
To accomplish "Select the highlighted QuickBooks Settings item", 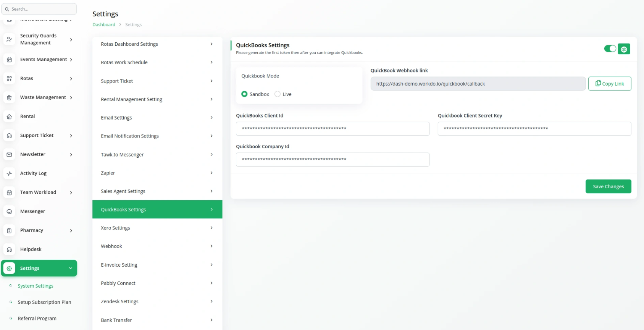I will (157, 209).
